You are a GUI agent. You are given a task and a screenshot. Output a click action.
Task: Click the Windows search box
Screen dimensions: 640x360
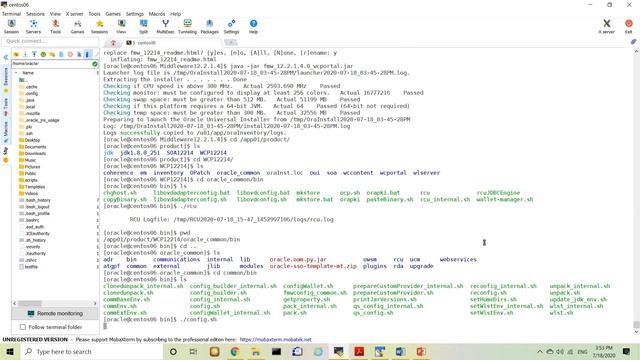(x=92, y=351)
